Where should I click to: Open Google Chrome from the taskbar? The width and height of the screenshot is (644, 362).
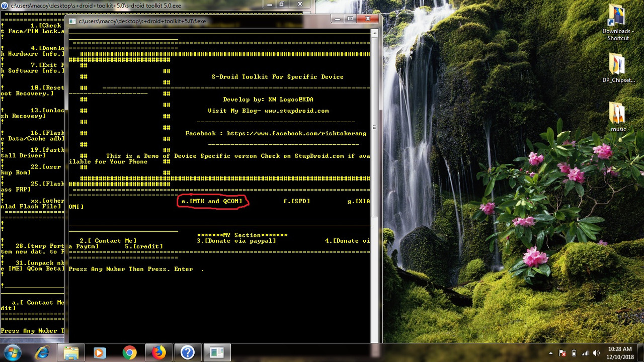coord(129,353)
